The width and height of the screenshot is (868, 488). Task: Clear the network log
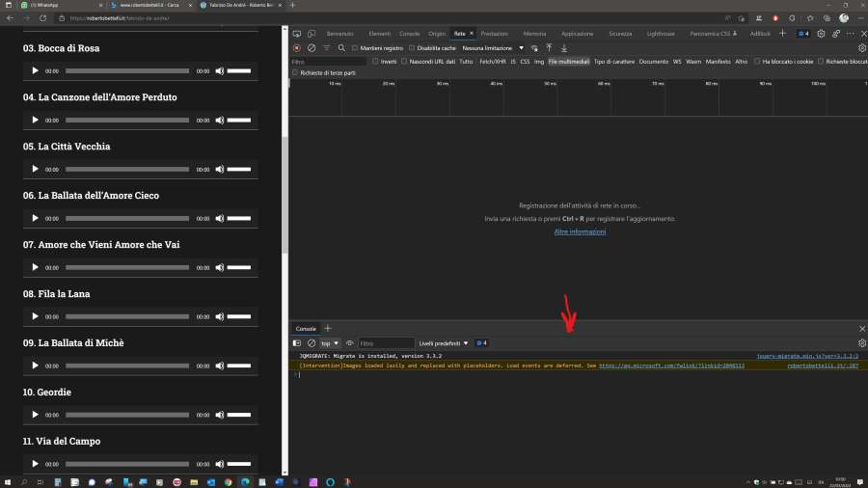pos(312,47)
